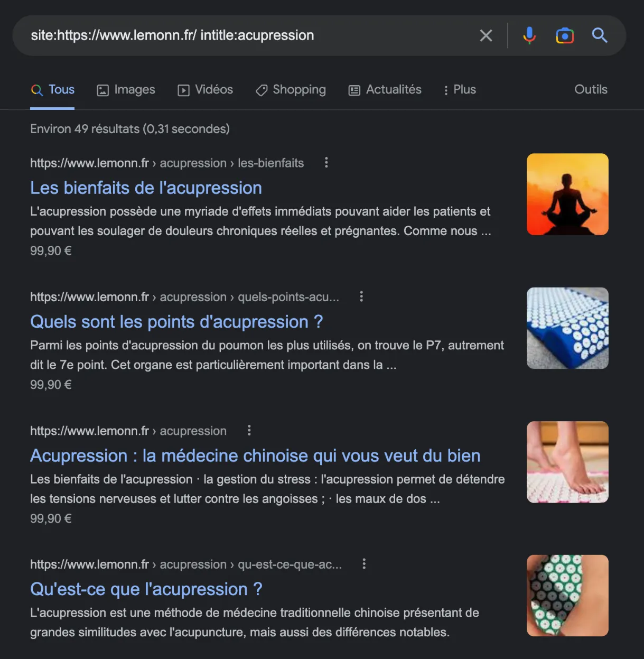
Task: Click the blue acupressure mat thumbnail
Action: [567, 328]
